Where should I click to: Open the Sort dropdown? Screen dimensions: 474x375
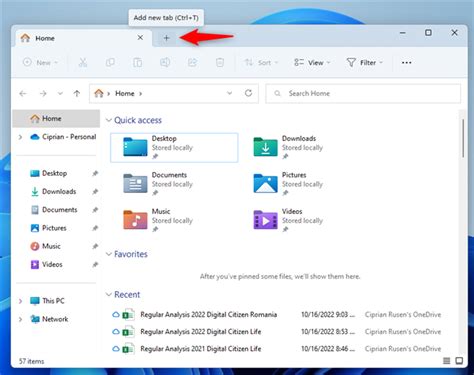point(261,62)
